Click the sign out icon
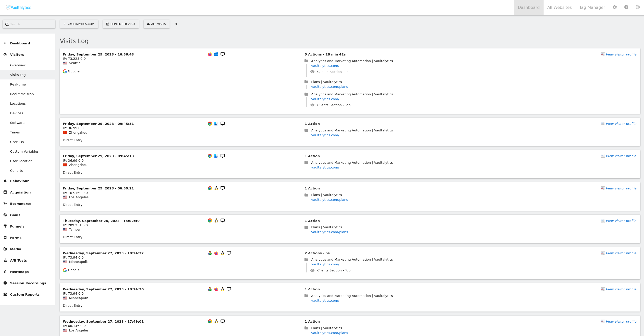 [x=638, y=7]
